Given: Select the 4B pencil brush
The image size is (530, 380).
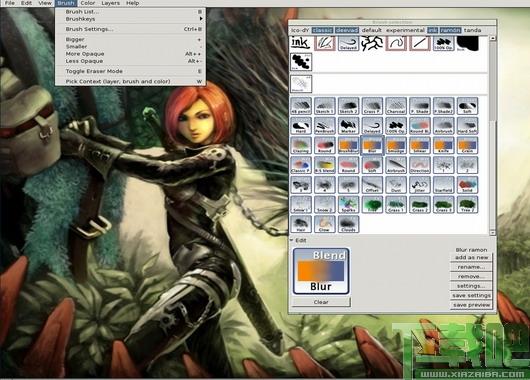Looking at the screenshot, I should [301, 106].
